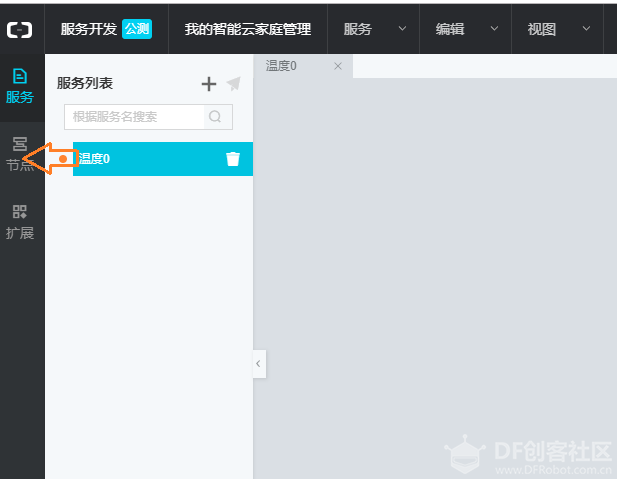Collapse the service list panel
This screenshot has width=617, height=479.
(x=259, y=364)
